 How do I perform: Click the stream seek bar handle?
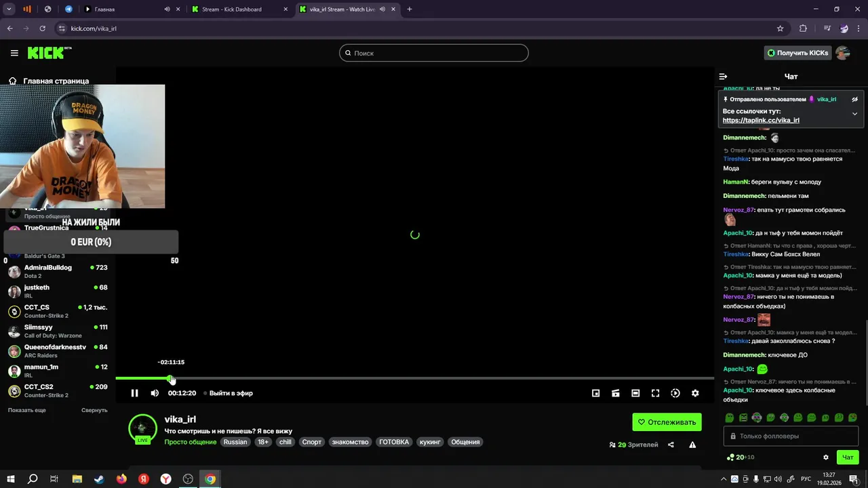point(170,378)
